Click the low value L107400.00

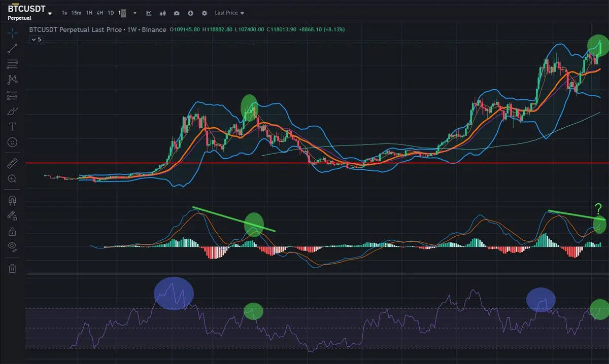pyautogui.click(x=250, y=29)
